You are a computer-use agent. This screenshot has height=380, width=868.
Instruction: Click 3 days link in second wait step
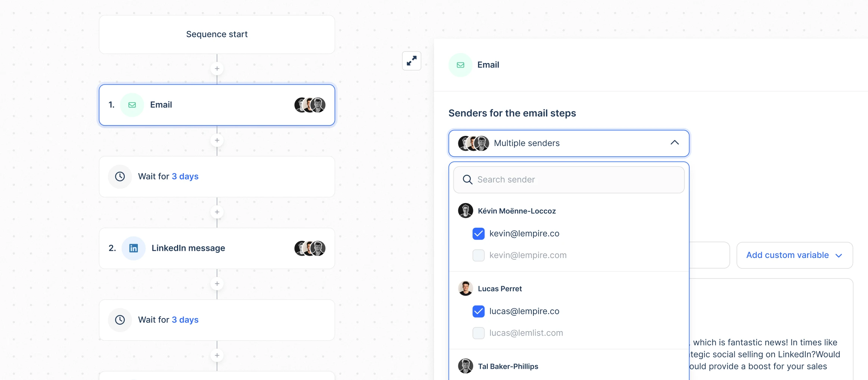185,320
